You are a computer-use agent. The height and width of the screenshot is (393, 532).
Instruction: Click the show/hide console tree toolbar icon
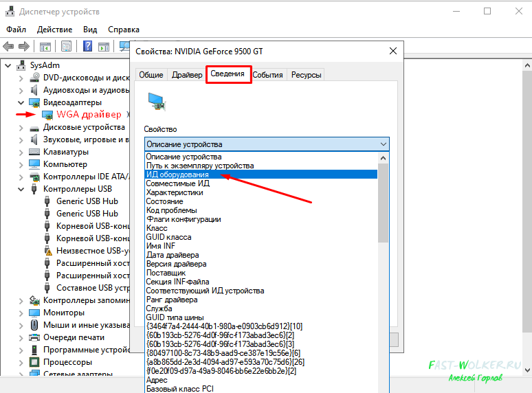pyautogui.click(x=45, y=47)
